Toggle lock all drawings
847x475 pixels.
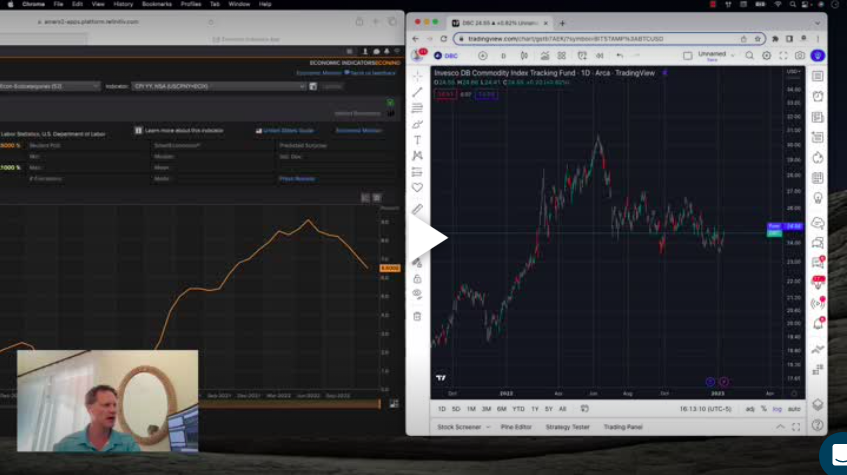[x=417, y=279]
